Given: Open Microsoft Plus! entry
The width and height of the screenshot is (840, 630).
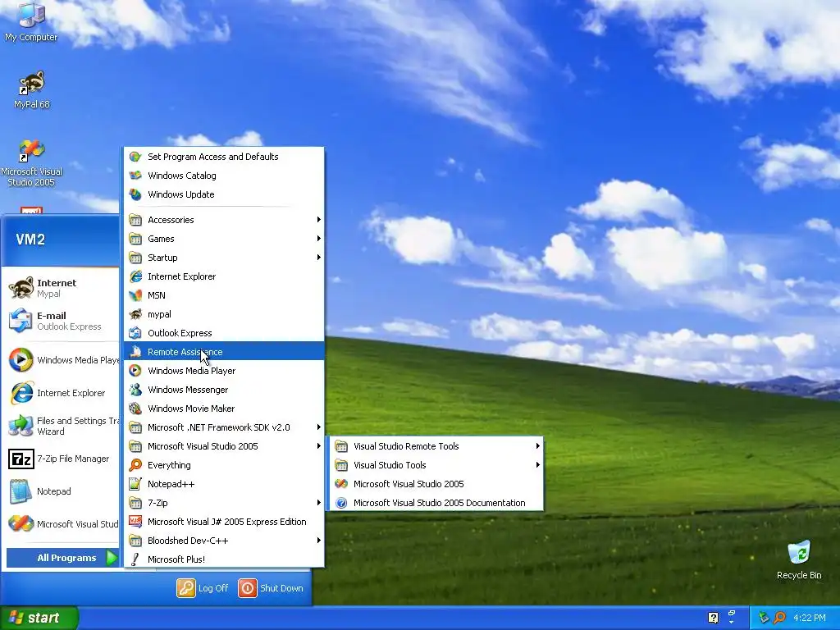Looking at the screenshot, I should coord(224,559).
